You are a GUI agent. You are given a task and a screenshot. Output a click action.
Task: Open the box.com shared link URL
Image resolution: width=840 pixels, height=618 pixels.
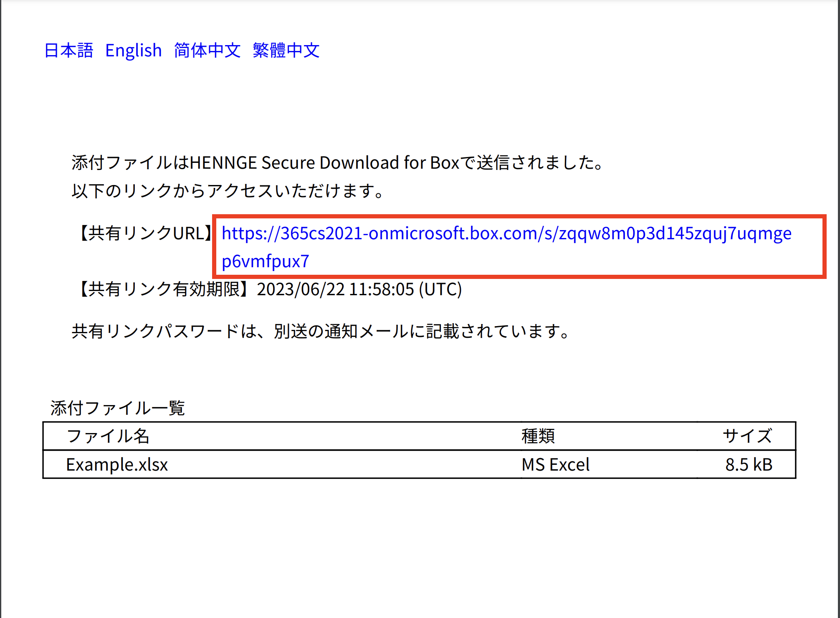click(x=506, y=247)
